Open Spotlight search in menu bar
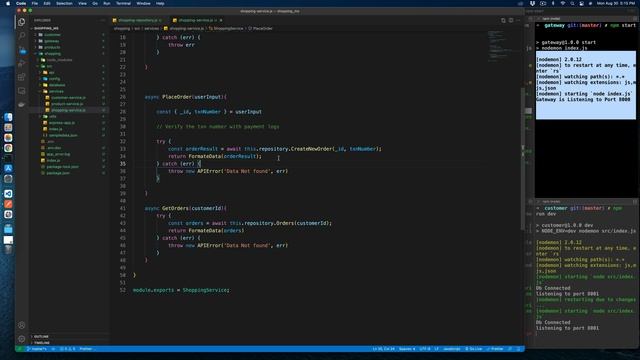The width and height of the screenshot is (640, 360). (572, 3)
